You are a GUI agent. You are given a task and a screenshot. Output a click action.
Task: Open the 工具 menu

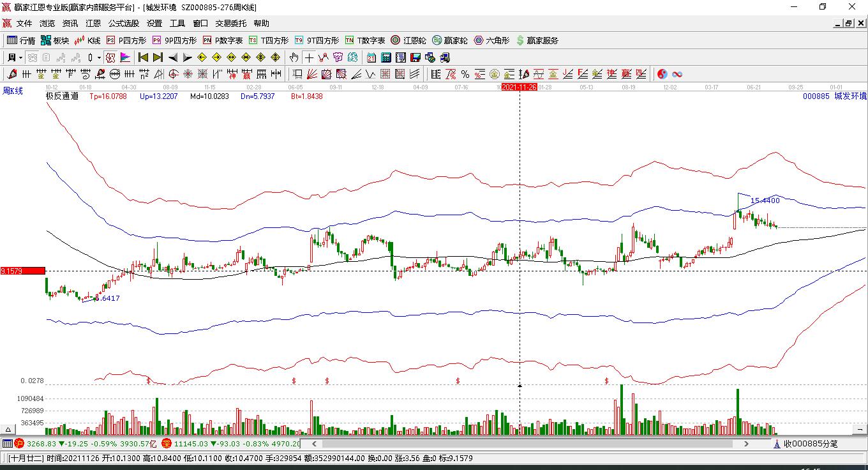pyautogui.click(x=177, y=24)
